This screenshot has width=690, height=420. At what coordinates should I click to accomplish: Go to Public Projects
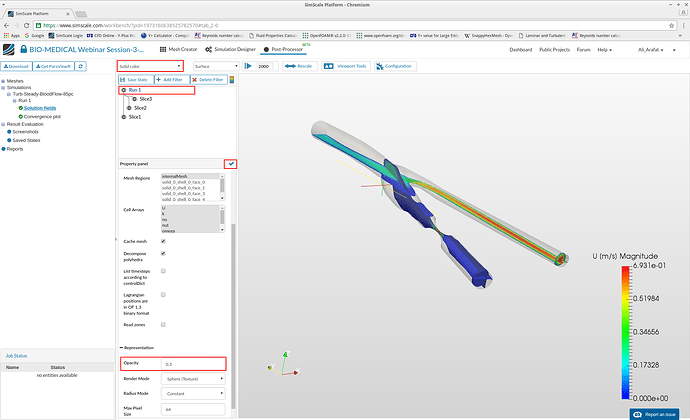tap(554, 50)
